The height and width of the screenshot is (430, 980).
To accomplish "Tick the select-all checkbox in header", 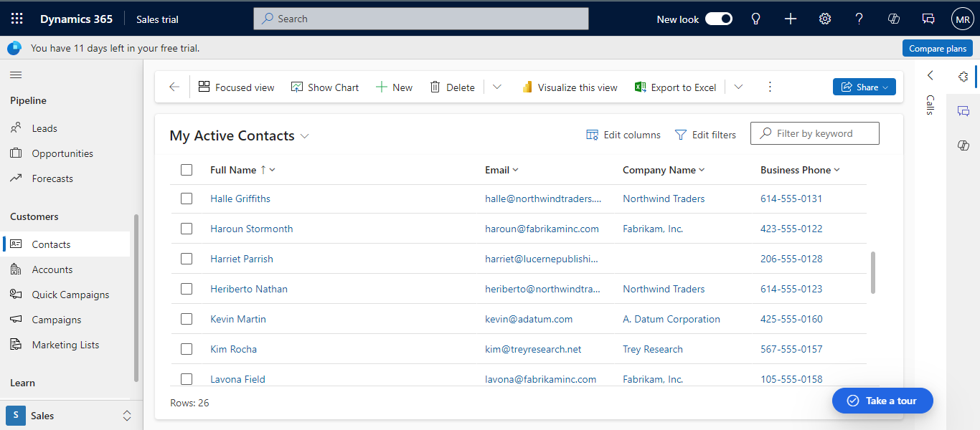I will (x=187, y=170).
